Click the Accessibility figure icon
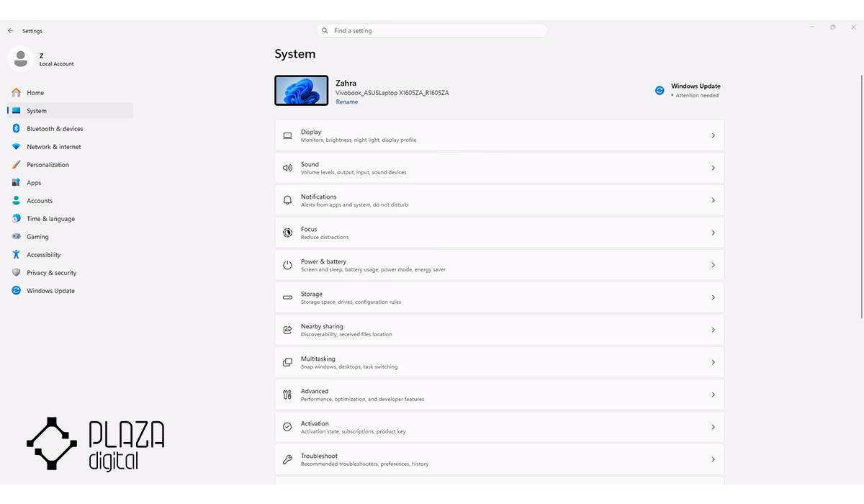864x504 pixels. tap(17, 255)
